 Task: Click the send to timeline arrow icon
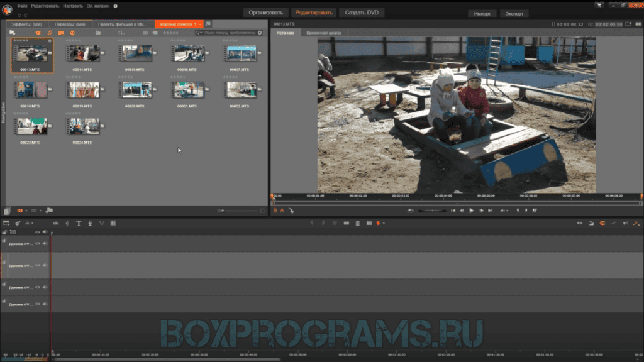291,211
